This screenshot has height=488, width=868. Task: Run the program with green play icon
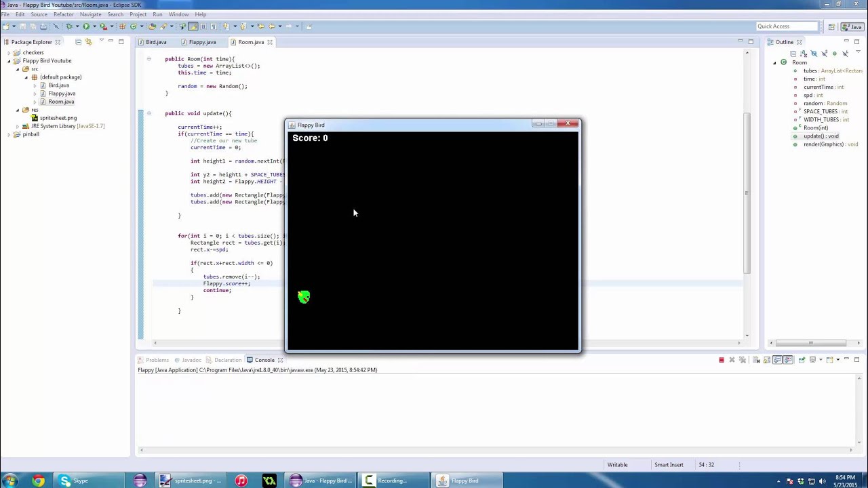coord(86,26)
